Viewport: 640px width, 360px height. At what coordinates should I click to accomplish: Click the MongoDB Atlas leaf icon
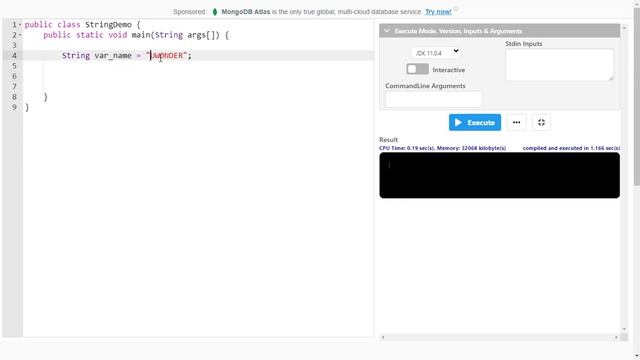(x=215, y=12)
